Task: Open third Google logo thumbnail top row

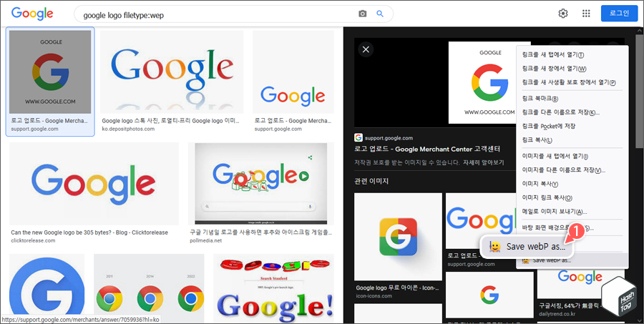Action: click(293, 72)
